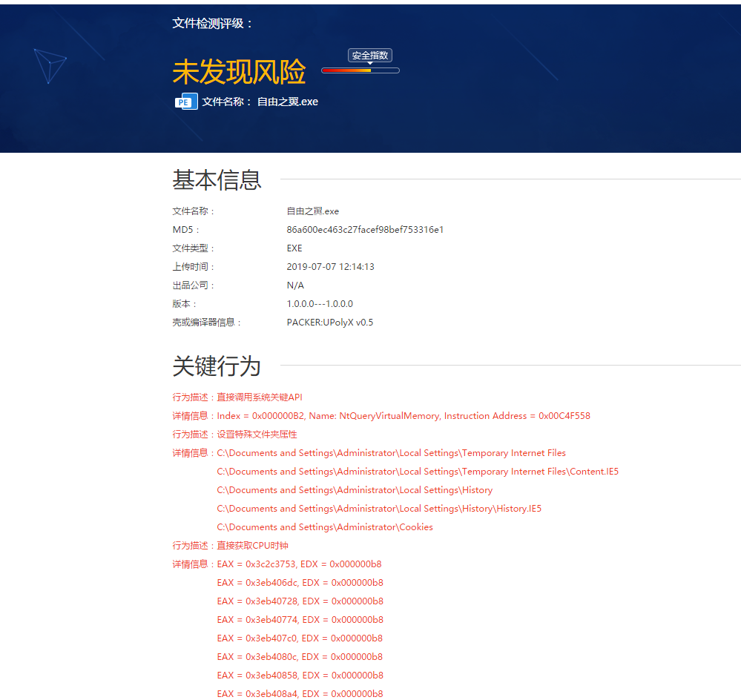Click the Temporary Internet Files\Content.IE5 path
This screenshot has width=741, height=700.
point(418,472)
